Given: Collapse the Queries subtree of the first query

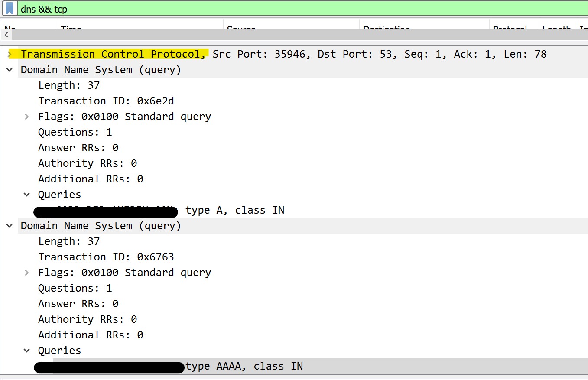Looking at the screenshot, I should [27, 194].
